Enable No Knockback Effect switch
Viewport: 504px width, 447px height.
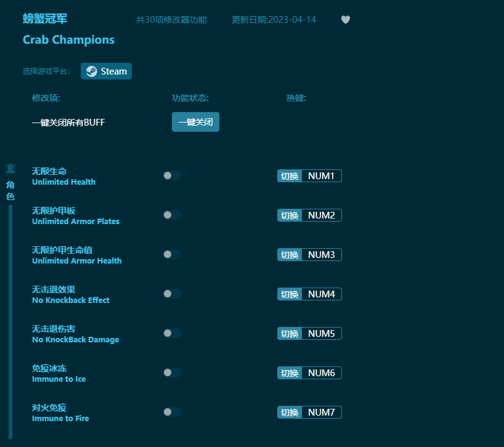(x=172, y=294)
